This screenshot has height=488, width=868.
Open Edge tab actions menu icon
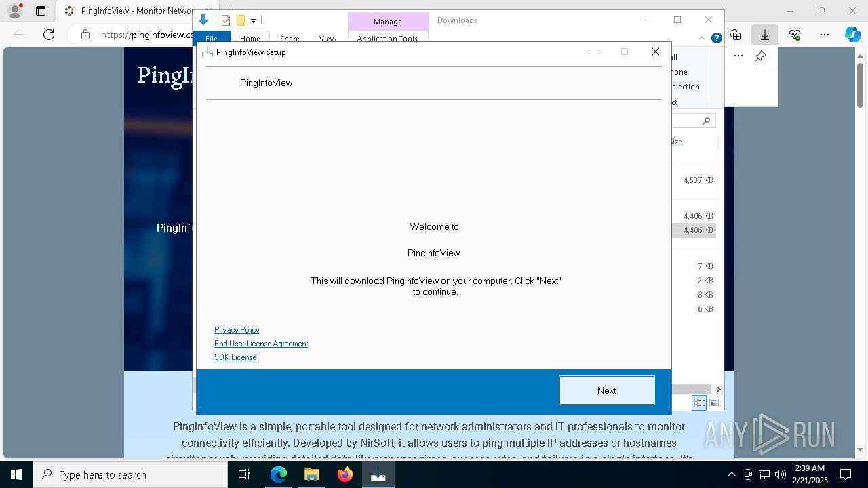(41, 11)
